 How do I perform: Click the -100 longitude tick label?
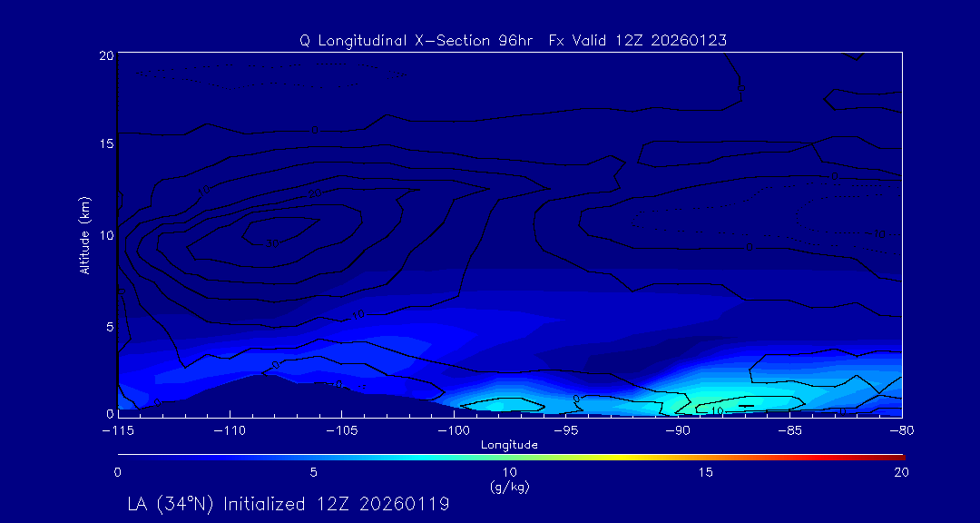[454, 431]
